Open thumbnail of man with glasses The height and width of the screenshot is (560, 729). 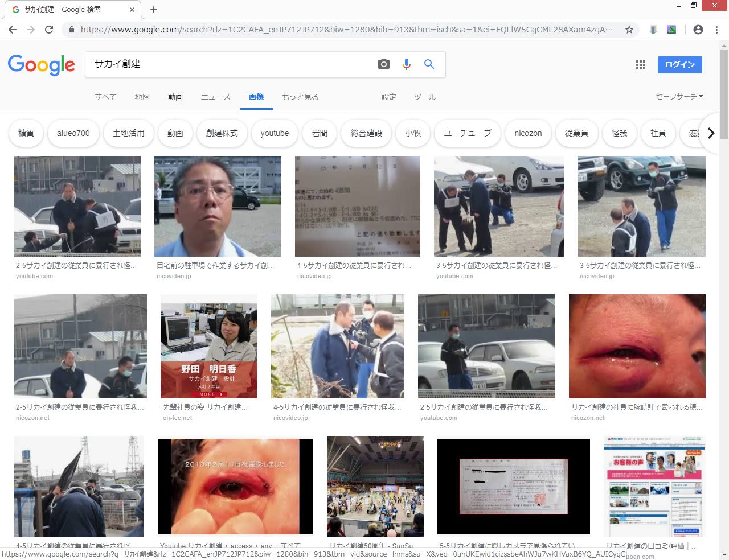point(218,206)
